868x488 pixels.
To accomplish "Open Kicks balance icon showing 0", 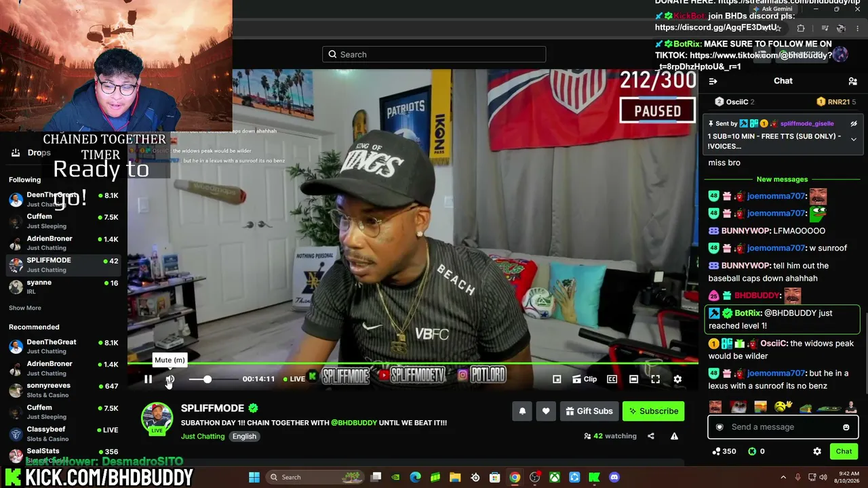I will tap(756, 451).
